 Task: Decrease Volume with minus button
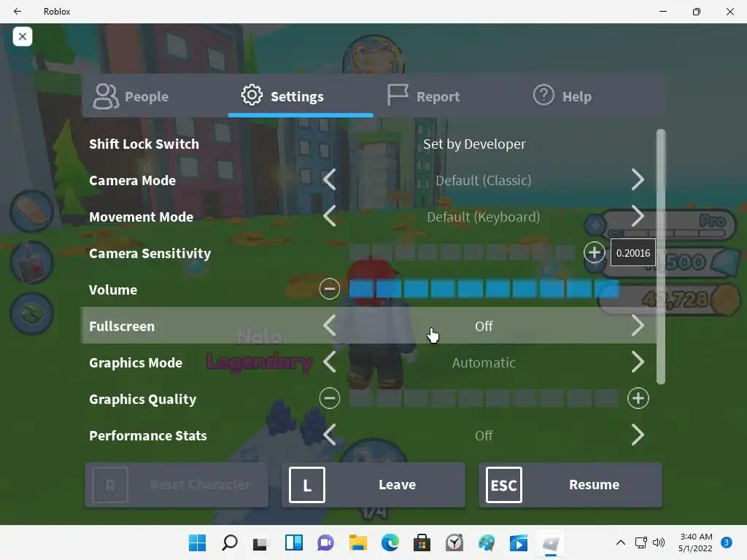330,289
